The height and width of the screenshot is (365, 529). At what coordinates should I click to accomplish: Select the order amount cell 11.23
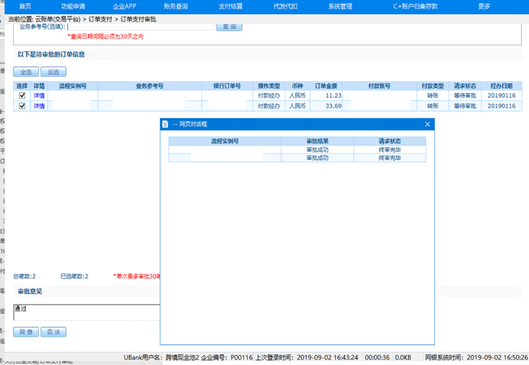click(x=326, y=95)
